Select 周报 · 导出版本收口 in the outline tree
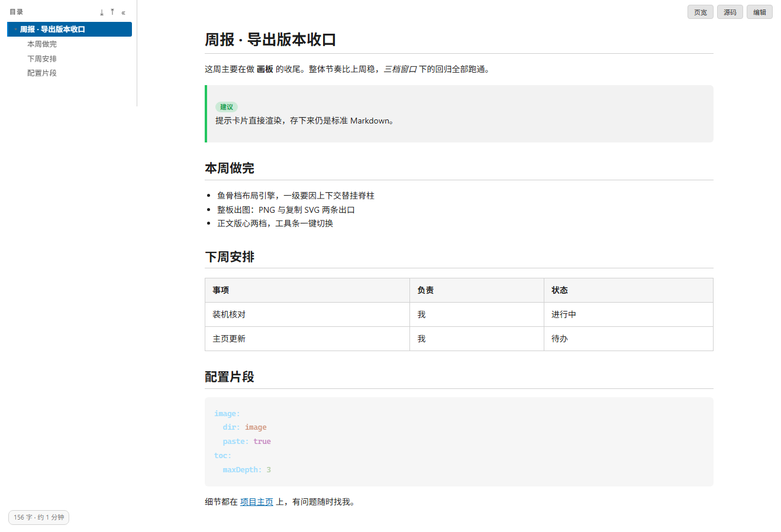 (69, 30)
